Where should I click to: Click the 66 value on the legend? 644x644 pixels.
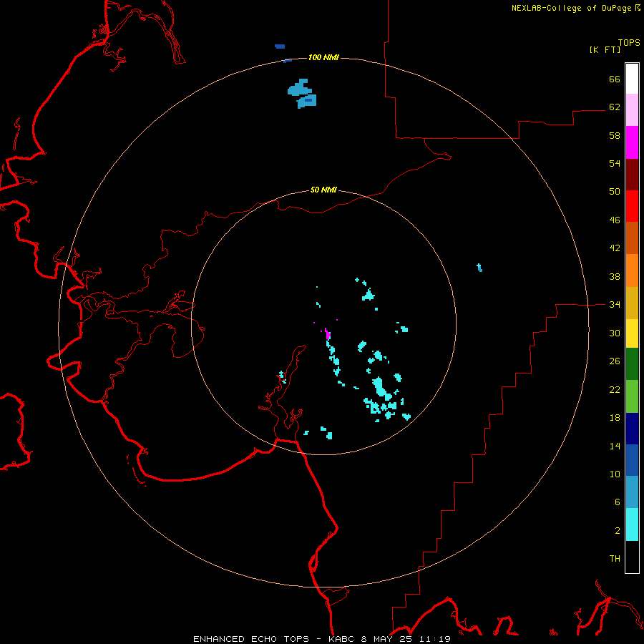tap(615, 79)
